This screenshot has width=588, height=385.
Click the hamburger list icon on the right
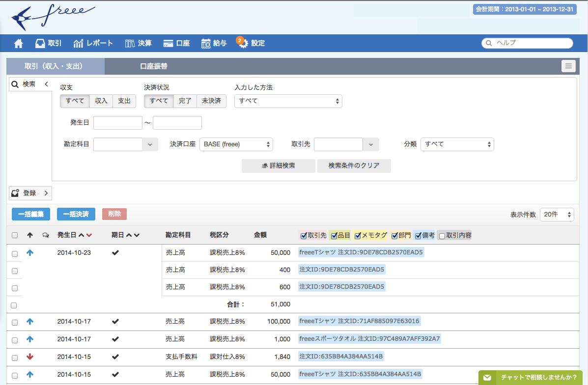click(568, 66)
